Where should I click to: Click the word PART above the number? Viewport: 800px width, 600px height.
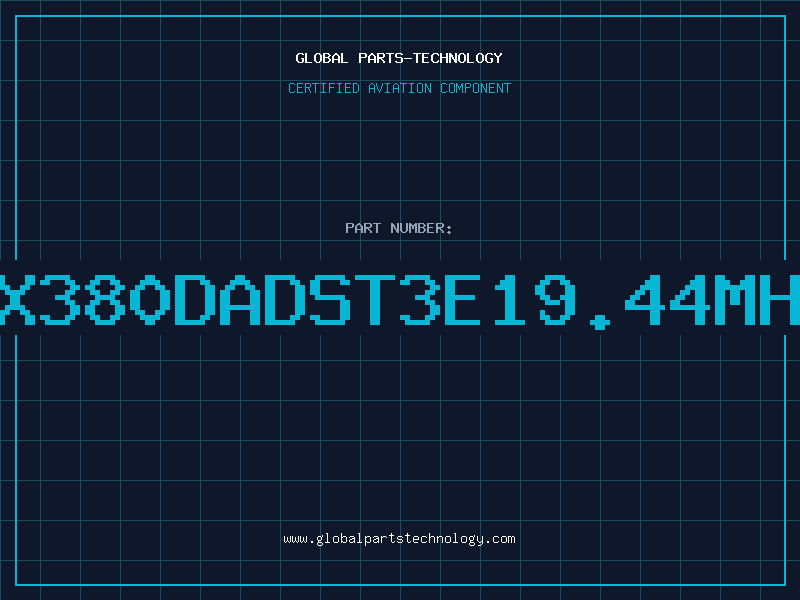[363, 228]
